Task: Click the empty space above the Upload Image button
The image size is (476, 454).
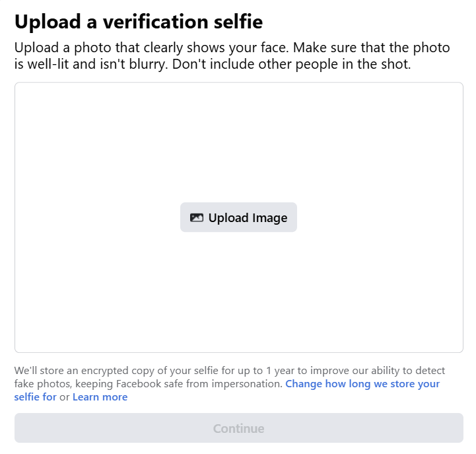Action: pyautogui.click(x=238, y=142)
